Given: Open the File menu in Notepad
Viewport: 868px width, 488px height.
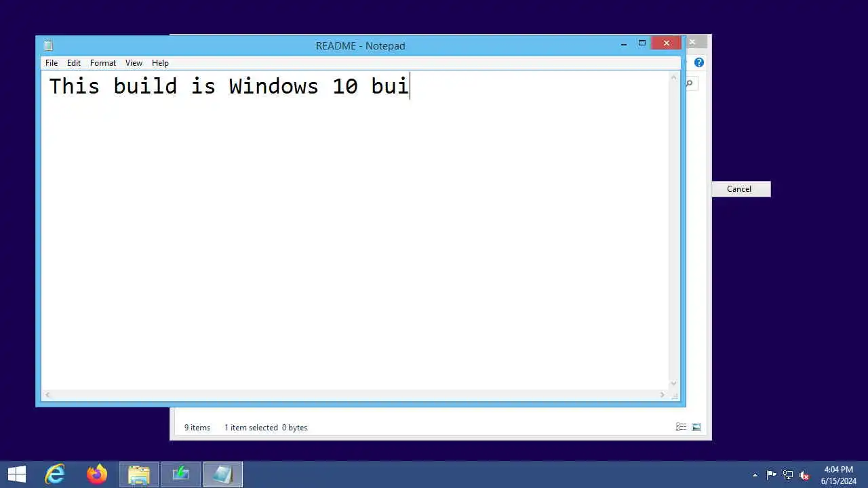Looking at the screenshot, I should click(x=52, y=63).
